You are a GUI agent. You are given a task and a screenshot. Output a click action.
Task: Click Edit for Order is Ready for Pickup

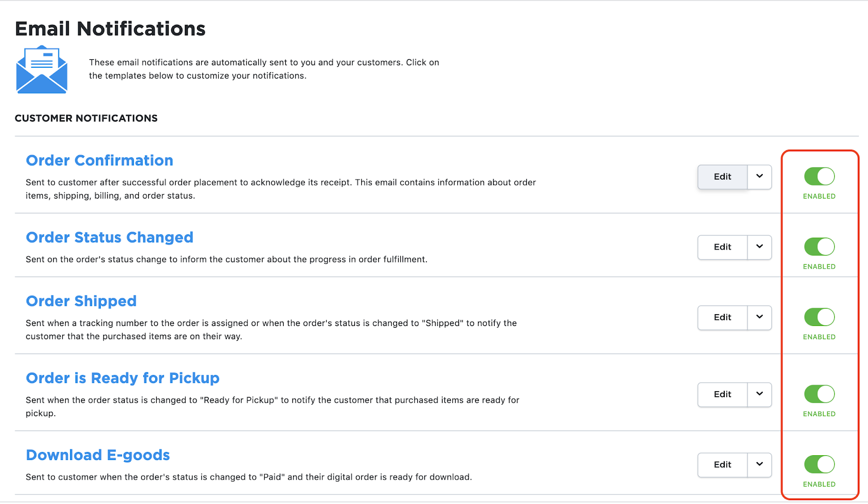(x=723, y=395)
